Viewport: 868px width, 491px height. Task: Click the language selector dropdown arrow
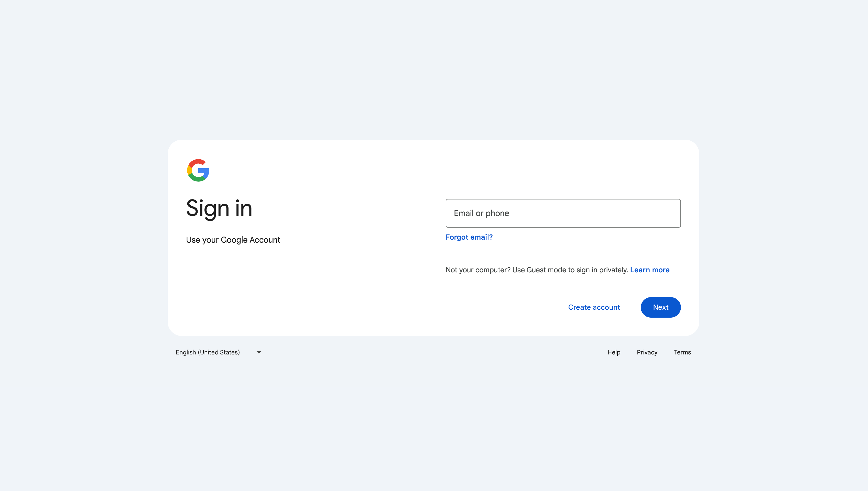point(259,352)
